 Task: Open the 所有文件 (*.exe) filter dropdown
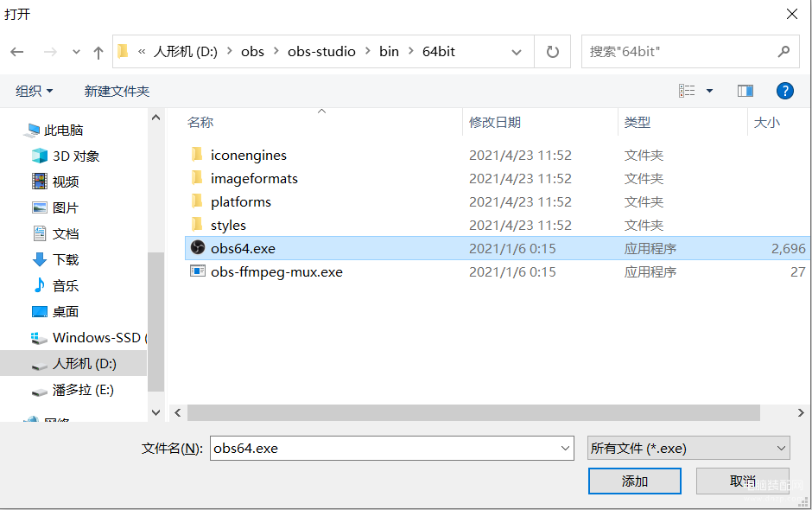point(688,448)
